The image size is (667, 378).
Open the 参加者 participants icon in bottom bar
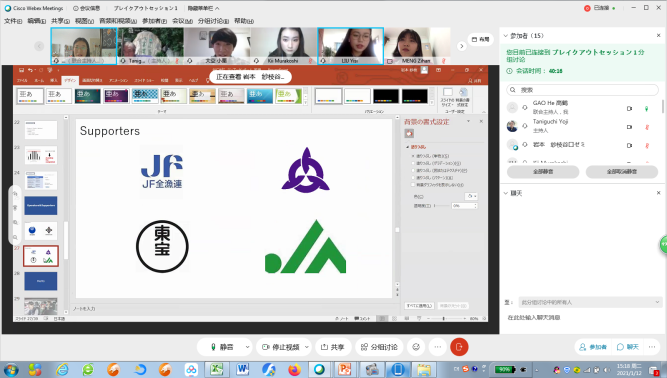point(593,347)
